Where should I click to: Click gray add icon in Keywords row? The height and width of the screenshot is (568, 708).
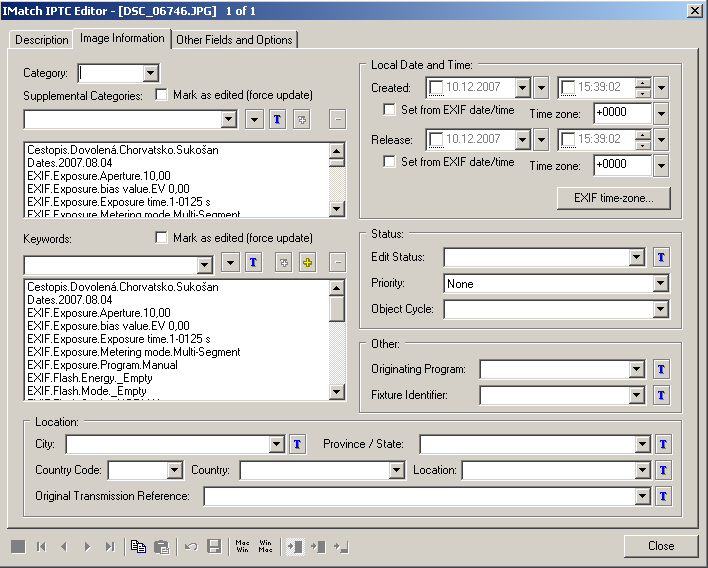(284, 262)
